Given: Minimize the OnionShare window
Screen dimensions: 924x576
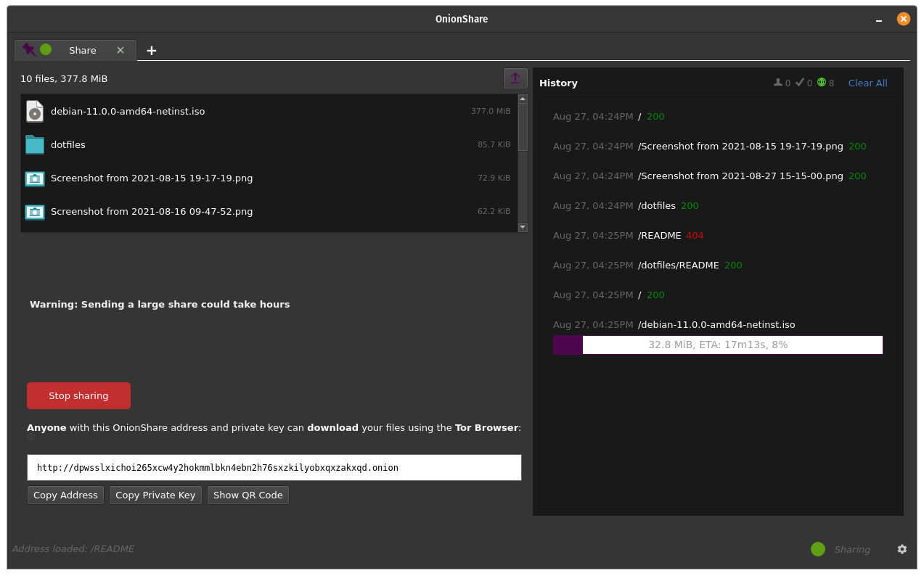Looking at the screenshot, I should [x=879, y=20].
